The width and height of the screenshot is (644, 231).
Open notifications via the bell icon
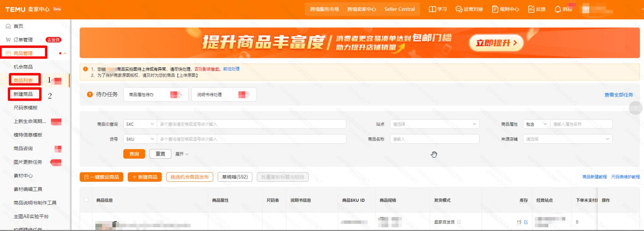pyautogui.click(x=557, y=9)
